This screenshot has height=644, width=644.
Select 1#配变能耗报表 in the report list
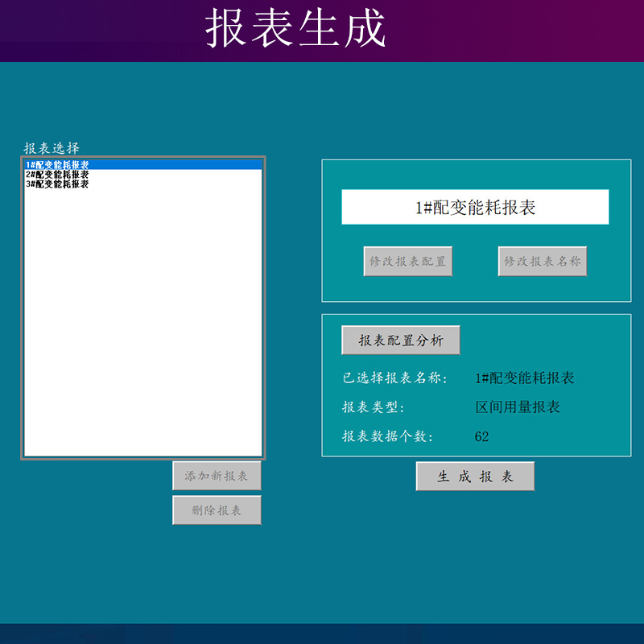click(58, 165)
